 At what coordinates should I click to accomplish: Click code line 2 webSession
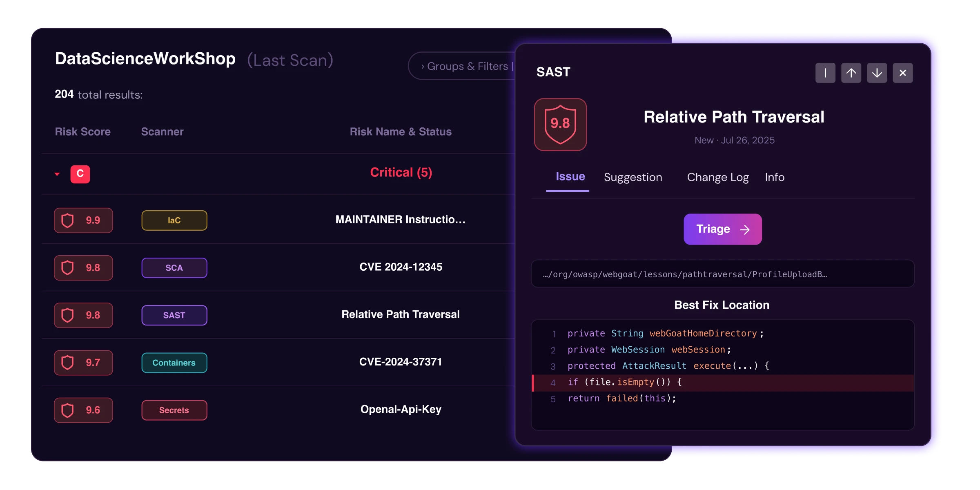tap(649, 350)
